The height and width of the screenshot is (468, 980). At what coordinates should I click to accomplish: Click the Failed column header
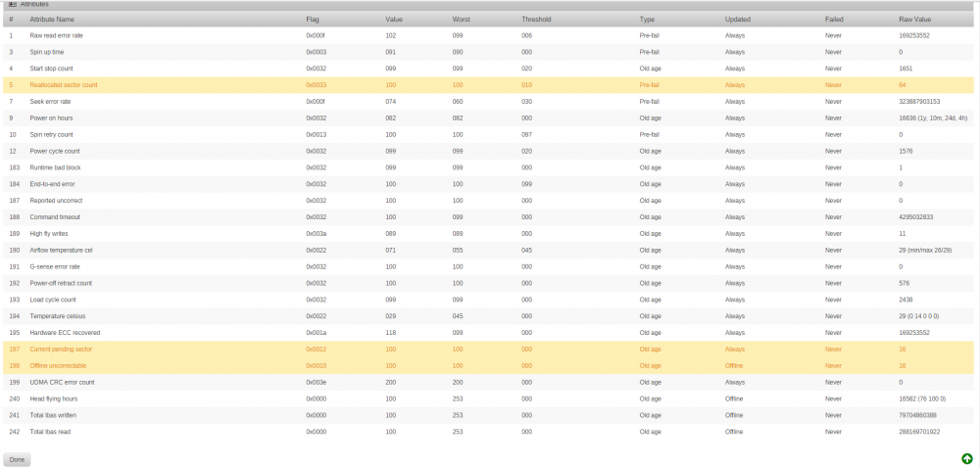pyautogui.click(x=834, y=20)
